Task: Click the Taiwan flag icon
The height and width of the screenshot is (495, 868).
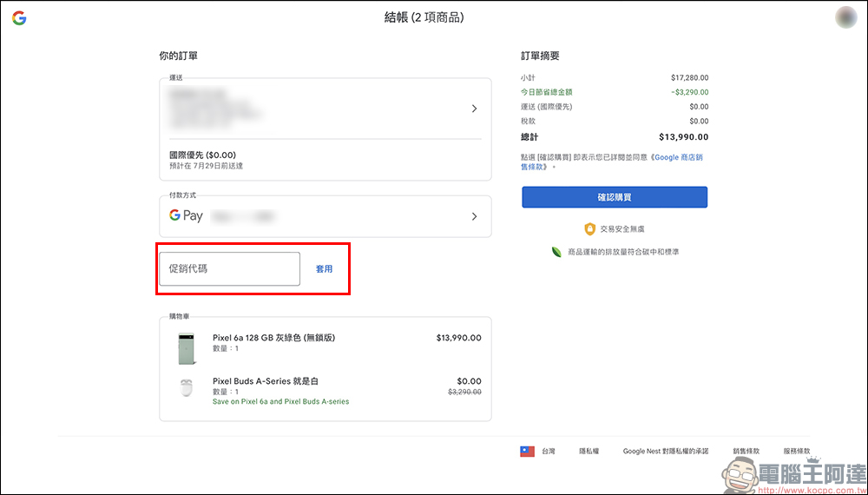Action: (527, 452)
